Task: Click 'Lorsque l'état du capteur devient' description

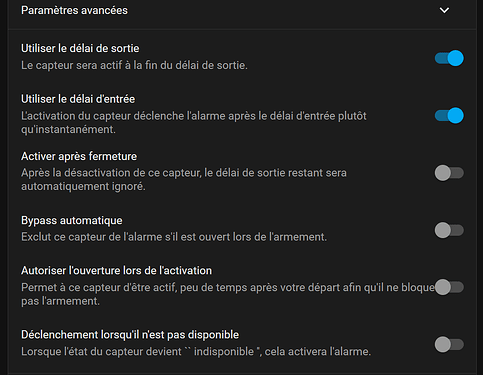Action: (196, 352)
